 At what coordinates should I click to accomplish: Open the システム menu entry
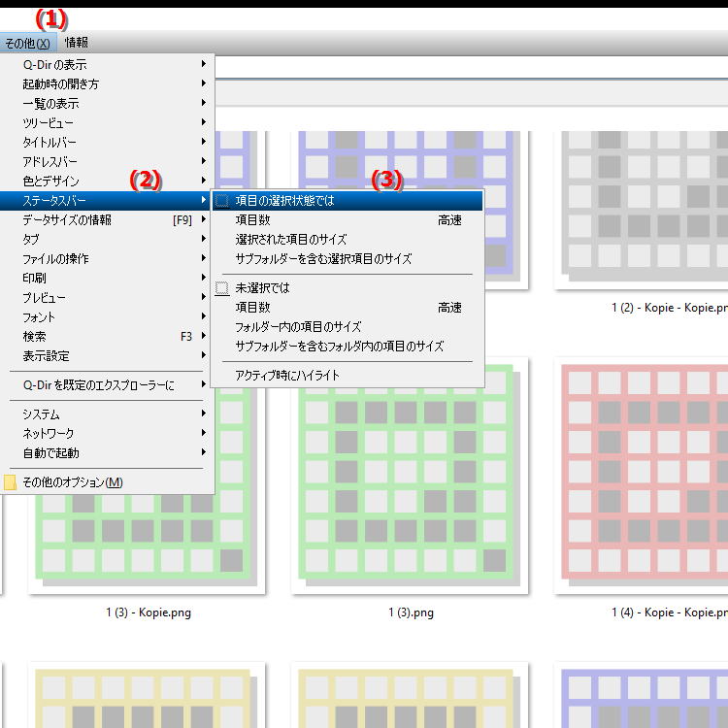[107, 414]
